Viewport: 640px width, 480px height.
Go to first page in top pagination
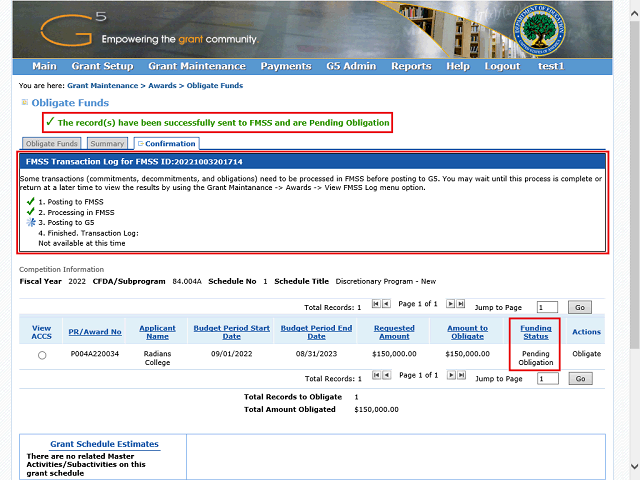pyautogui.click(x=376, y=303)
